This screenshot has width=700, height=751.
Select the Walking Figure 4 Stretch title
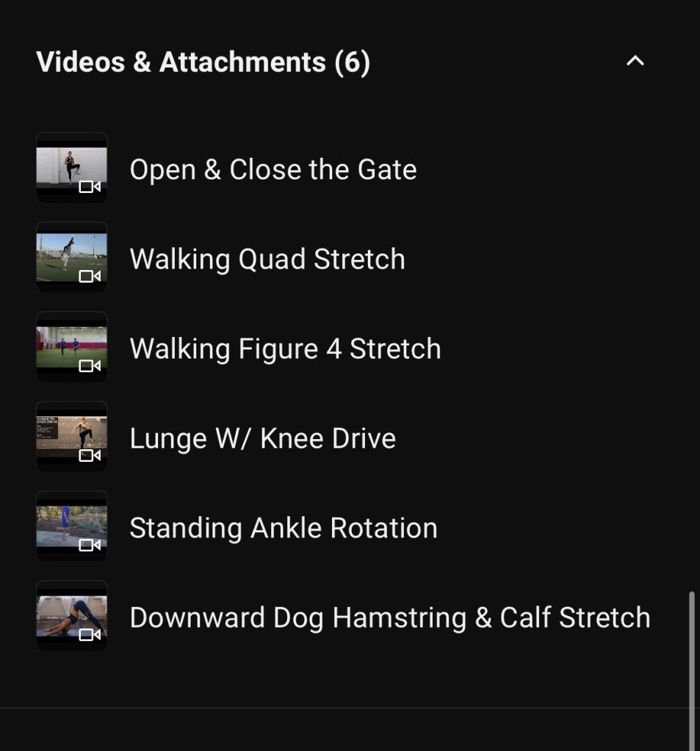point(285,349)
